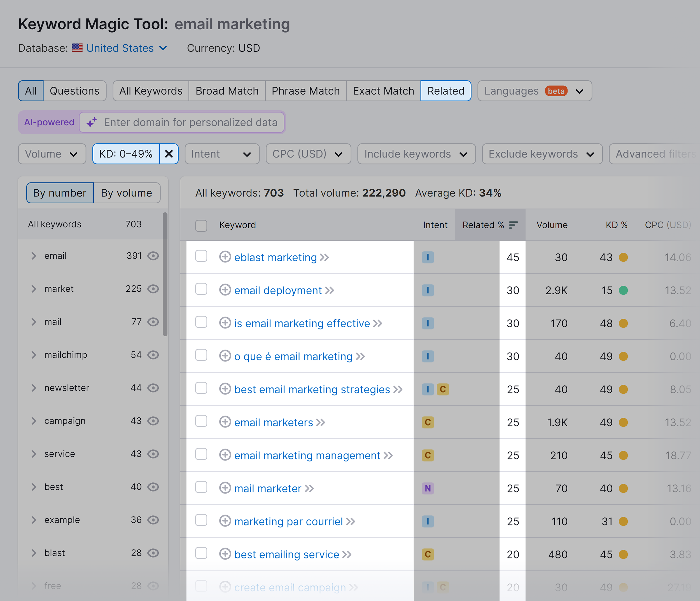Switch to the Exact Match tab
The image size is (700, 601).
pos(383,91)
